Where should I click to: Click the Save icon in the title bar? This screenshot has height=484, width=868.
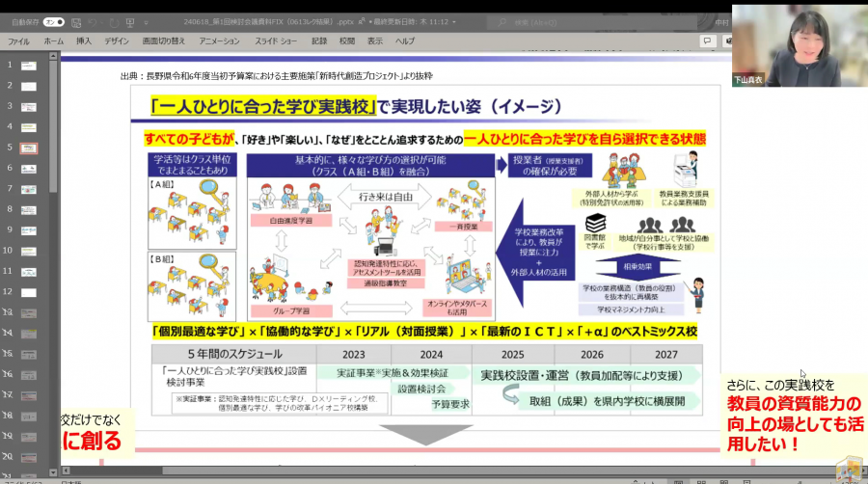click(76, 23)
